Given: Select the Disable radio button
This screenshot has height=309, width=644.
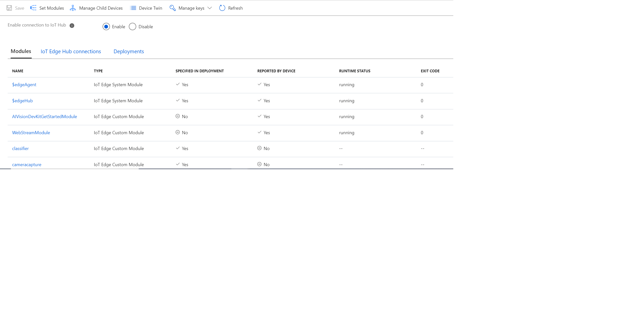Looking at the screenshot, I should click(133, 26).
